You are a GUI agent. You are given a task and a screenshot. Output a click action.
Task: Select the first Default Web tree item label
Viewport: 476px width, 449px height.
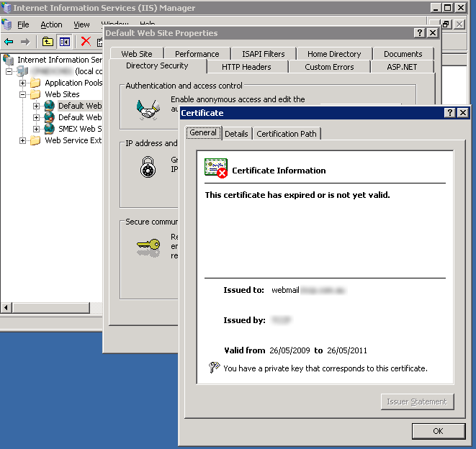pos(80,106)
